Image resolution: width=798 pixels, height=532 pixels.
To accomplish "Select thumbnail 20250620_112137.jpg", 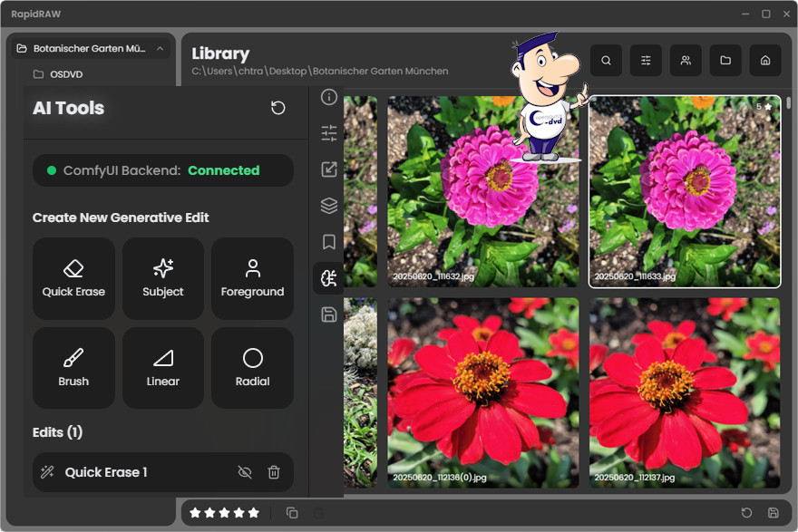I will (x=685, y=394).
